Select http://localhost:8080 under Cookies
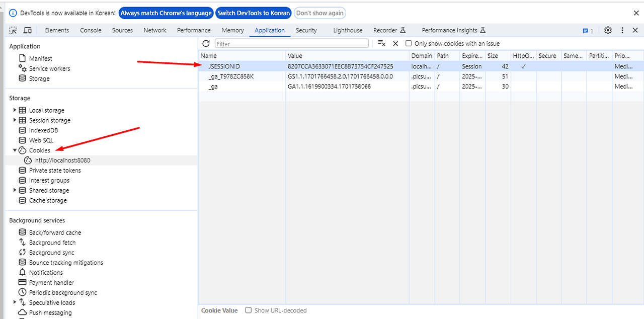644x319 pixels. click(62, 160)
